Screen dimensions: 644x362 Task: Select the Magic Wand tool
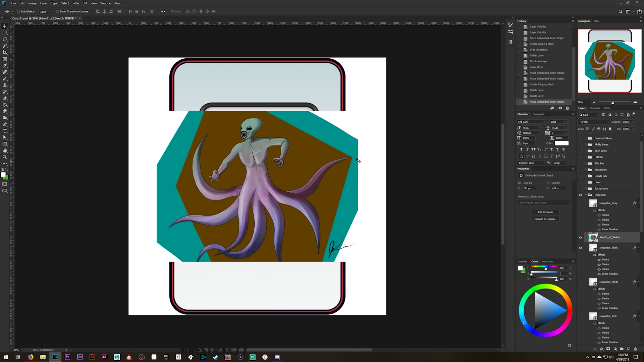[x=5, y=46]
